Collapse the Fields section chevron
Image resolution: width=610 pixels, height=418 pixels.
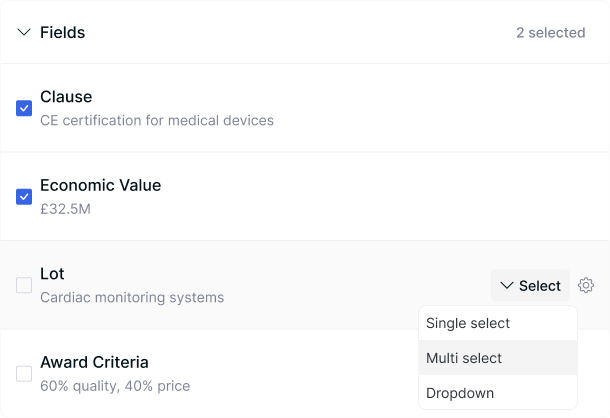pos(24,32)
